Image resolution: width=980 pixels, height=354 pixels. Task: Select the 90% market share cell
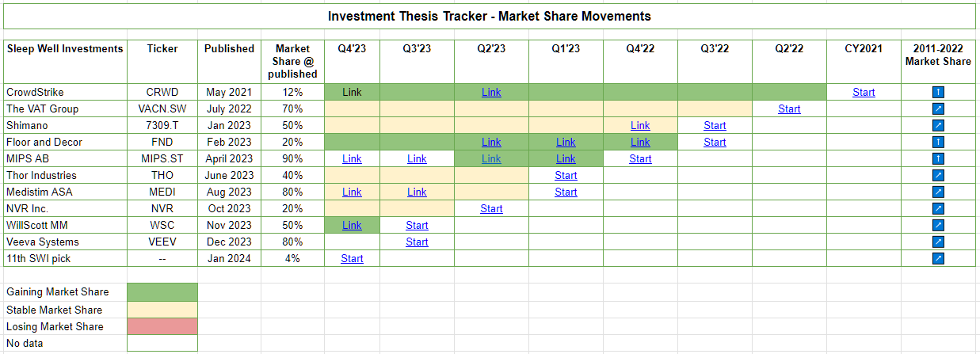pos(293,158)
